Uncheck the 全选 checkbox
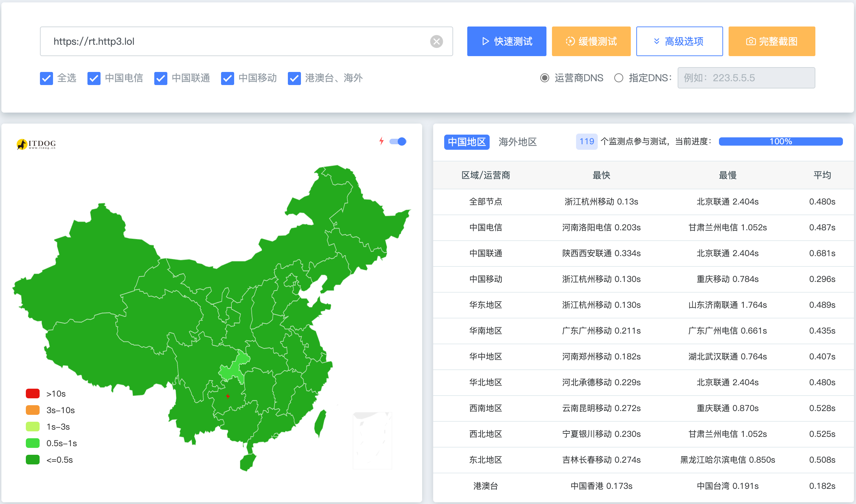Viewport: 856px width, 504px height. coord(46,78)
